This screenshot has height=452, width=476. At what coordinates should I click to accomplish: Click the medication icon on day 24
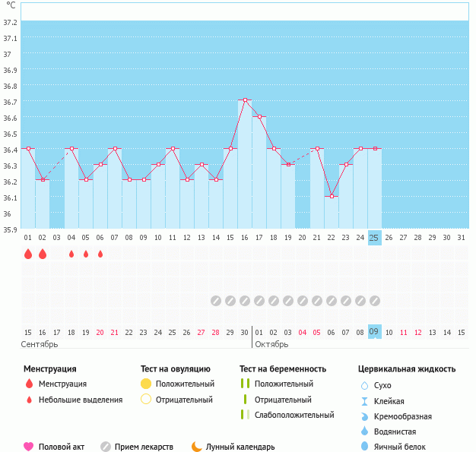[360, 301]
